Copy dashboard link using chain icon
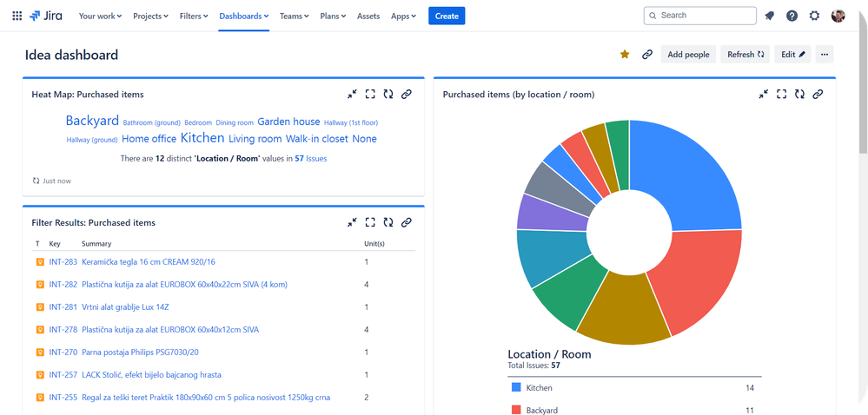868x415 pixels. pyautogui.click(x=646, y=55)
